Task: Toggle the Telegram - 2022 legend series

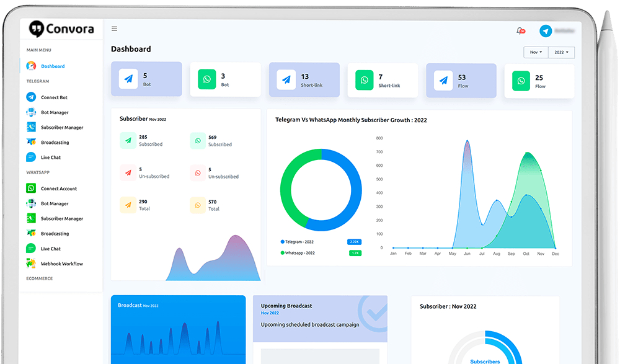Action: [299, 242]
